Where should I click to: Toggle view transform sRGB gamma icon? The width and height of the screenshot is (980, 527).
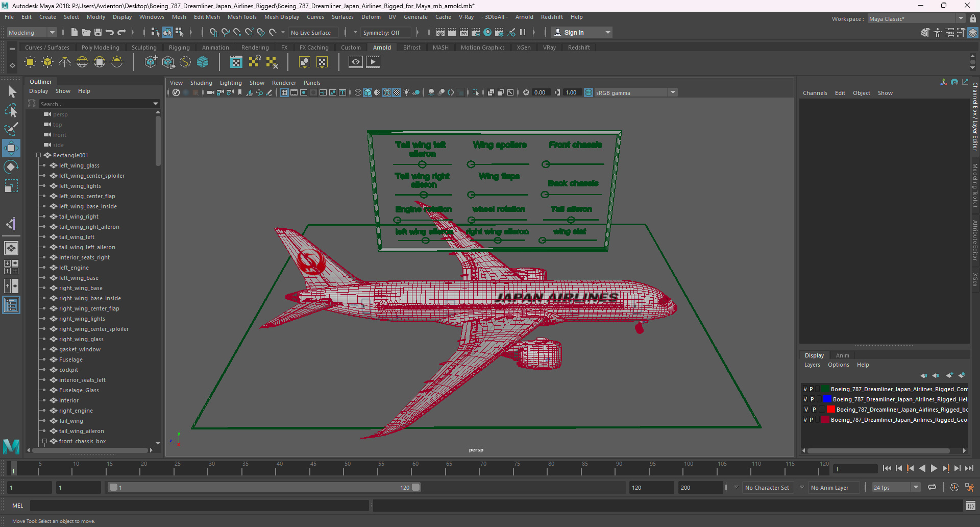589,92
